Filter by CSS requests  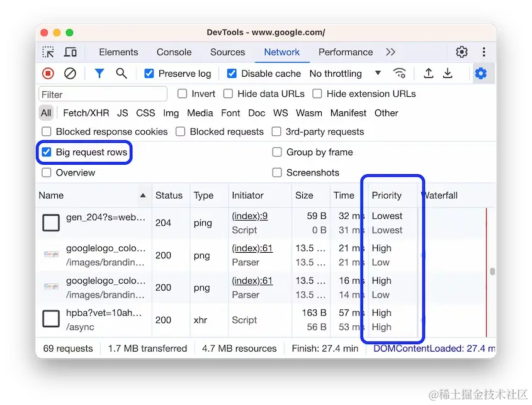point(145,113)
